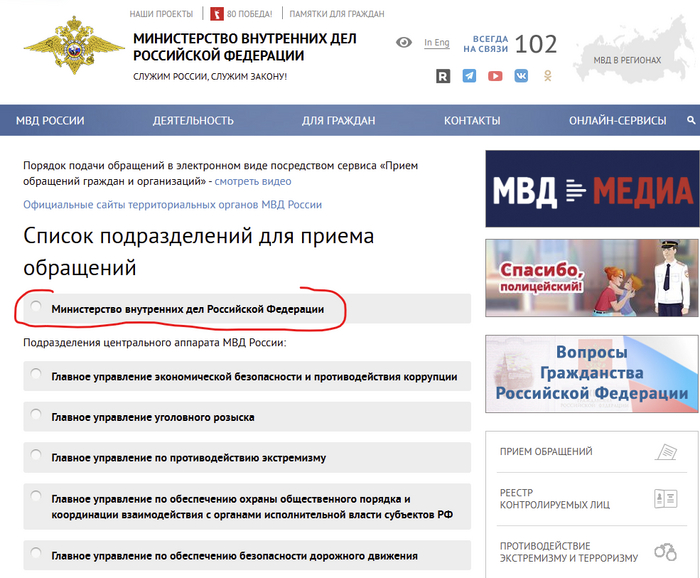Click heading Список подразделений для приема обращений
Viewport: 700px width, 578px height.
click(199, 251)
